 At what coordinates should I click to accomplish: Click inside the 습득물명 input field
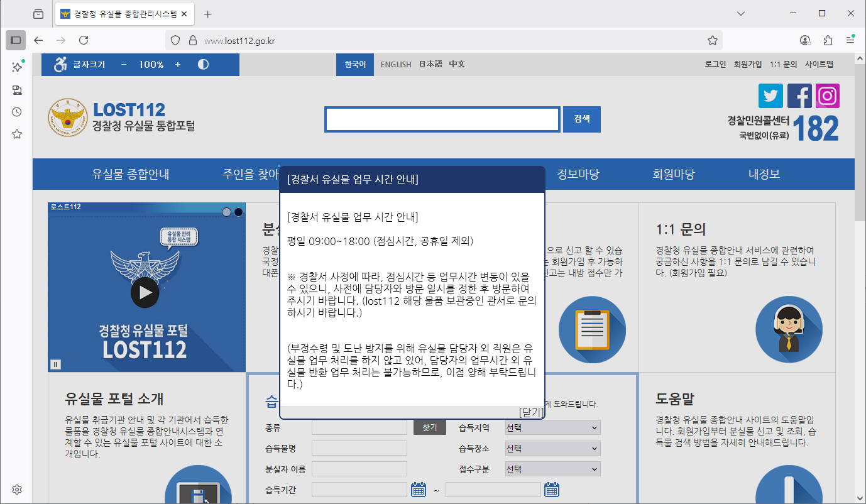(x=359, y=447)
